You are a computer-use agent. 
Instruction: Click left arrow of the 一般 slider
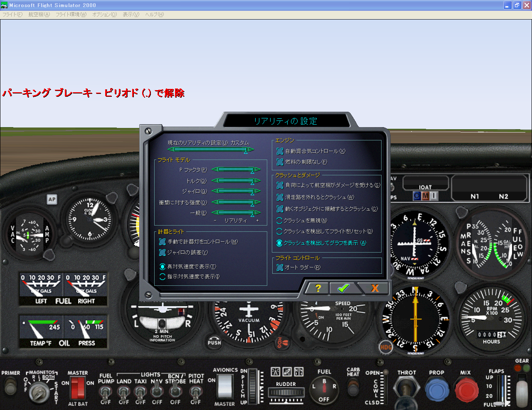pyautogui.click(x=214, y=213)
